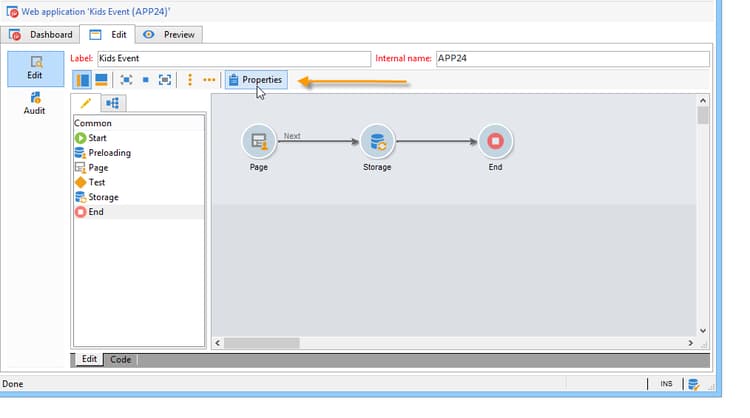Select the pencil palette tab
This screenshot has width=750, height=418.
pos(86,103)
